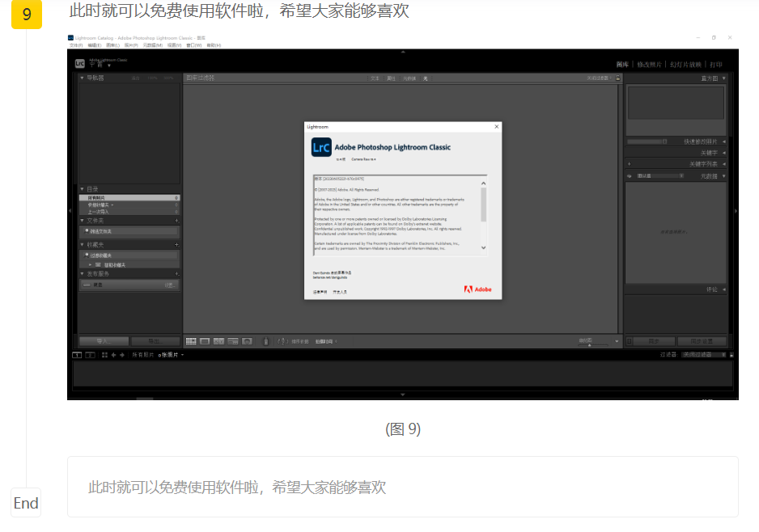Open the 帮助(H) menu
759x532 pixels.
[214, 45]
